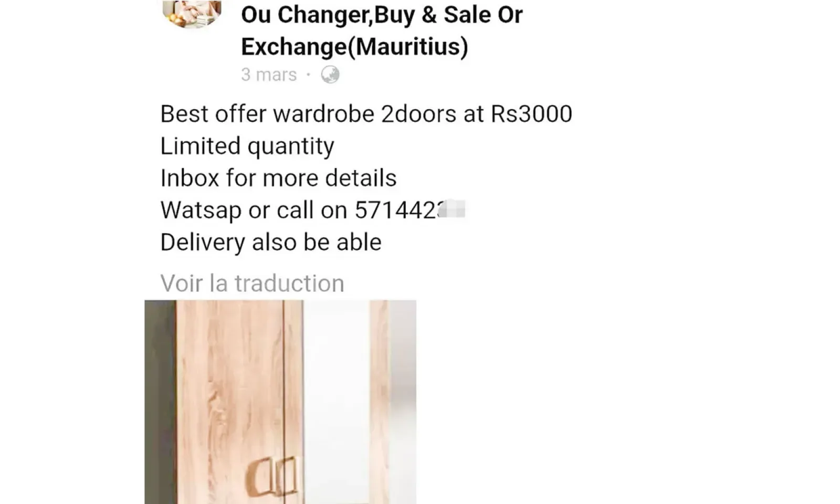Screen dimensions: 840x504
Task: Click the 'Delivery also be able' line
Action: 271,243
